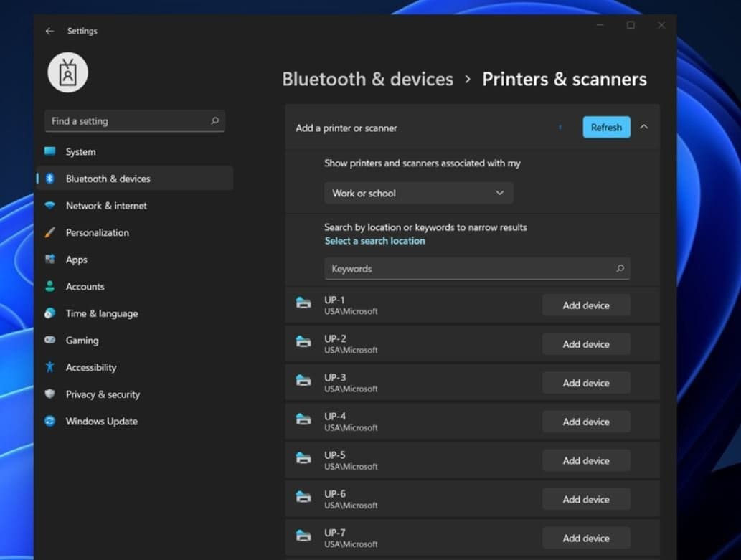
Task: Collapse the Add a printer or scanner section
Action: [643, 127]
